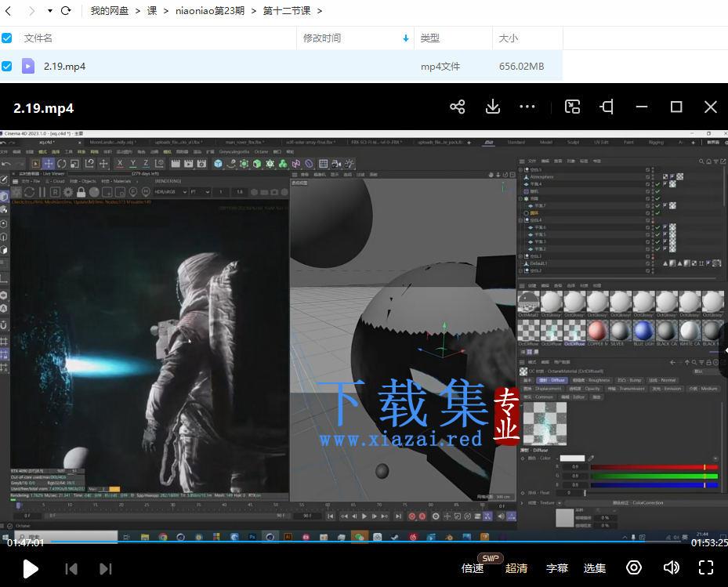Restart render with Live Viewer refresh icon
The height and width of the screenshot is (587, 728).
29,192
